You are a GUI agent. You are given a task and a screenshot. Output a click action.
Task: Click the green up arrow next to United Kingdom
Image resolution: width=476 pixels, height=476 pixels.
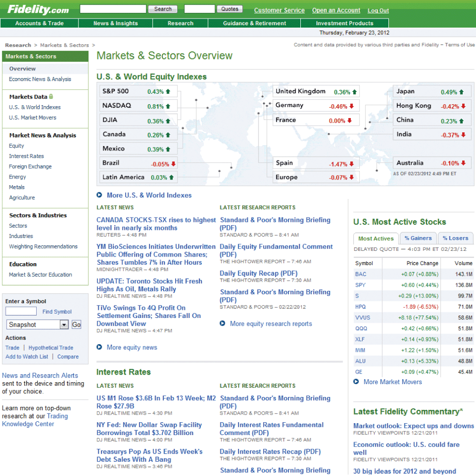[x=354, y=92]
